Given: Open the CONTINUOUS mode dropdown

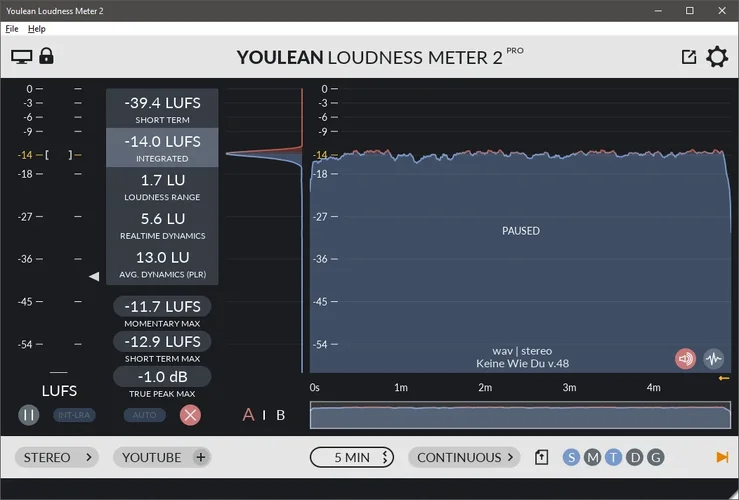Looking at the screenshot, I should pos(464,458).
